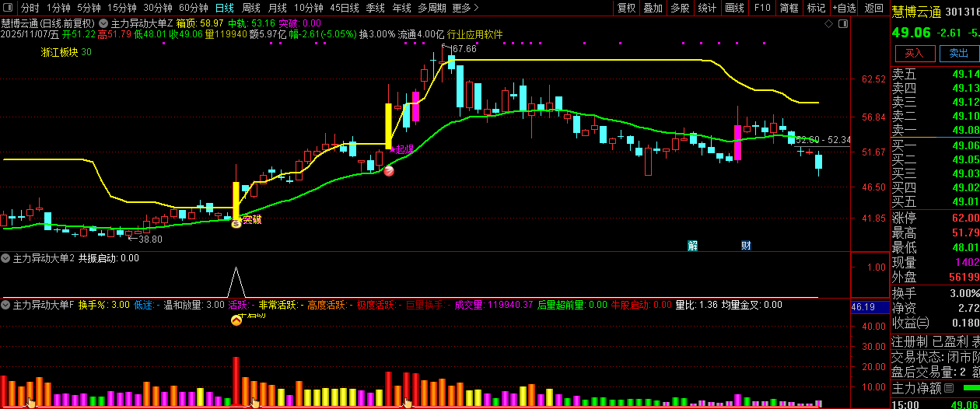Toggle the left sidebar panel icon
Screen dimensions: 980x409
[x=8, y=8]
